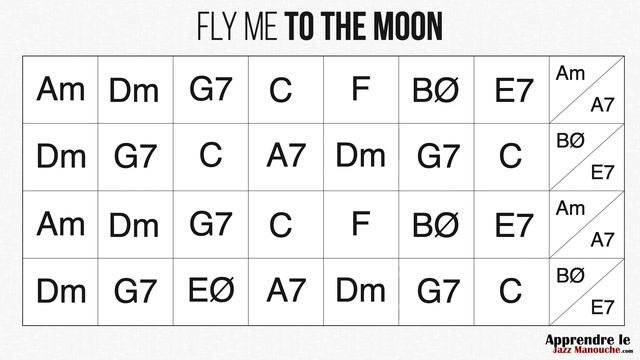Click the E7 full cell in the third row
The image size is (640, 360).
[511, 224]
